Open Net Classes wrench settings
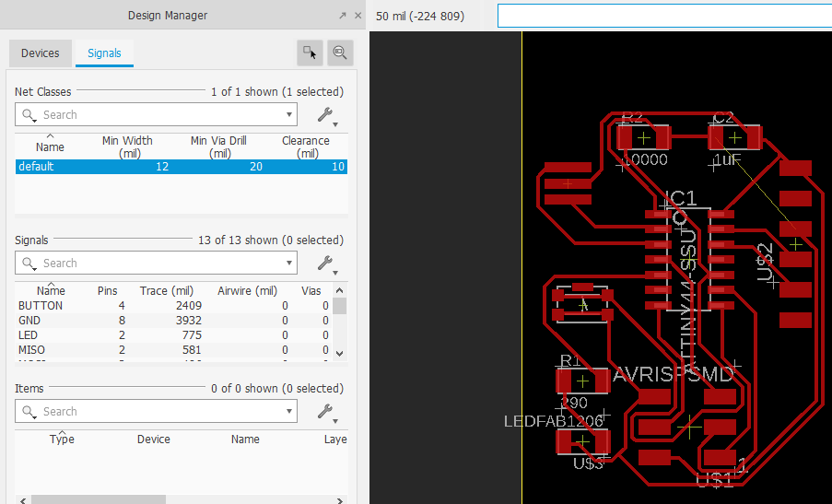The image size is (832, 504). [x=327, y=115]
